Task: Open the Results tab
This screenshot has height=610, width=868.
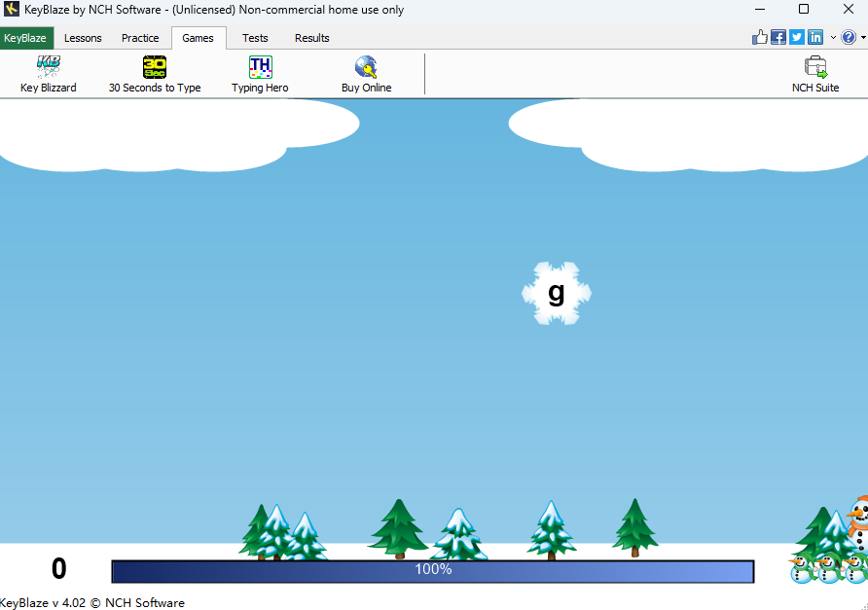Action: 312,38
